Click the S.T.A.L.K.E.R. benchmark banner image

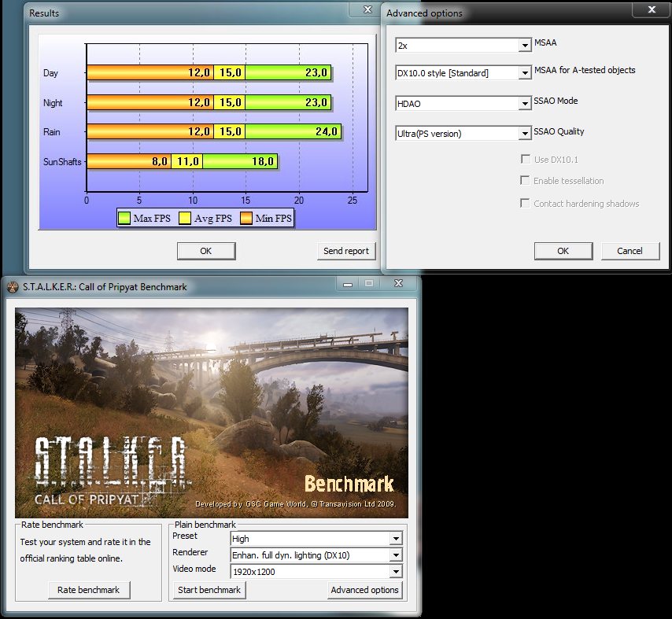click(x=212, y=413)
